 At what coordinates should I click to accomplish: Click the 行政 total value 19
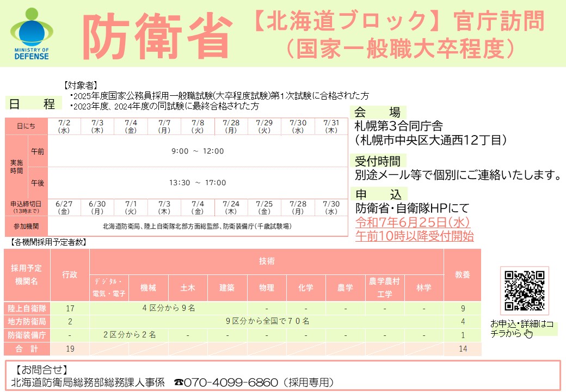point(70,348)
